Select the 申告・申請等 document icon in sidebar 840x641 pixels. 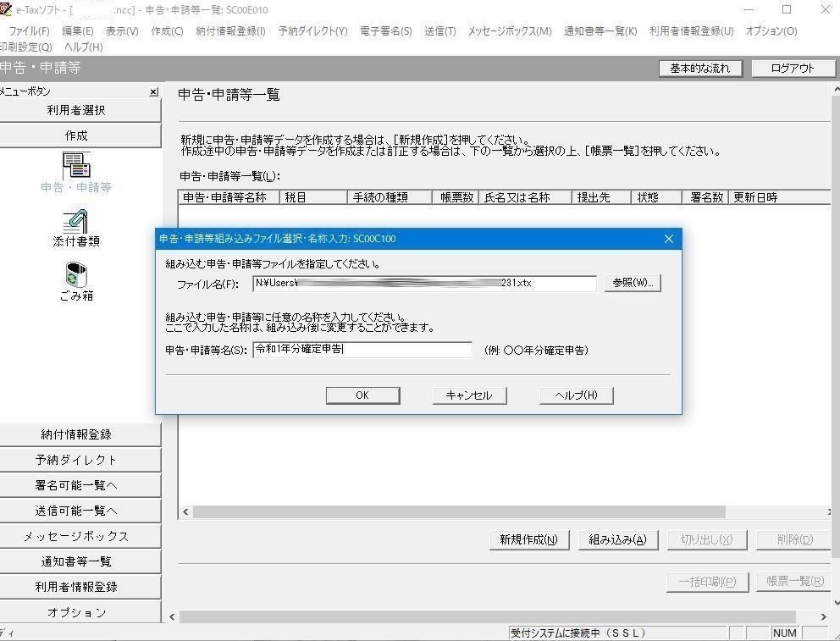[x=76, y=165]
